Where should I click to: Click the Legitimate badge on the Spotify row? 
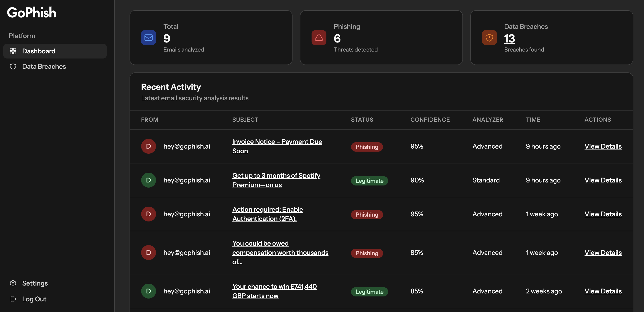370,181
